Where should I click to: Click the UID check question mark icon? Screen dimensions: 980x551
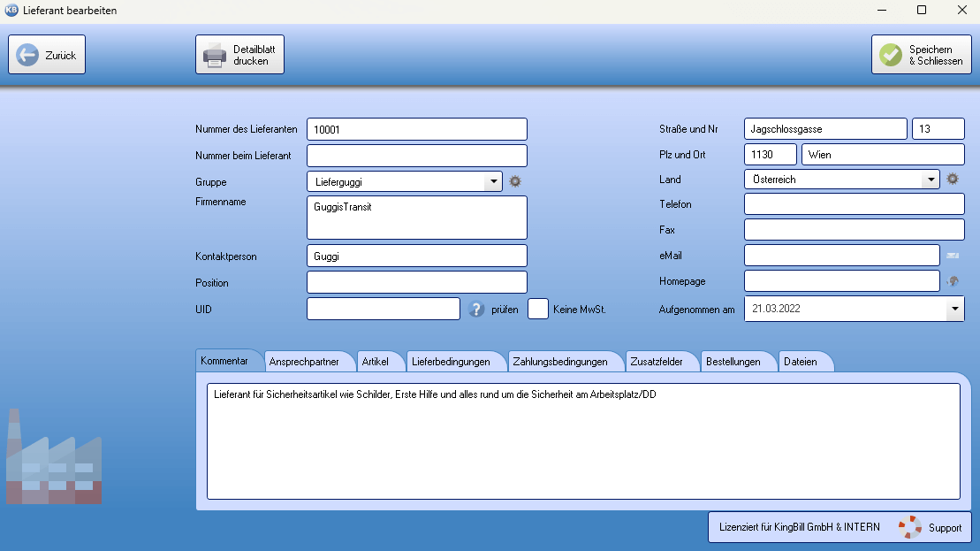coord(476,309)
